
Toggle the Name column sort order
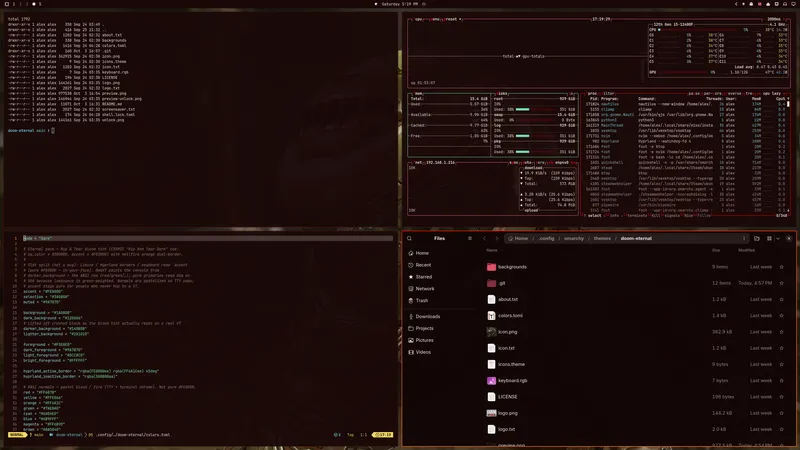[492, 251]
